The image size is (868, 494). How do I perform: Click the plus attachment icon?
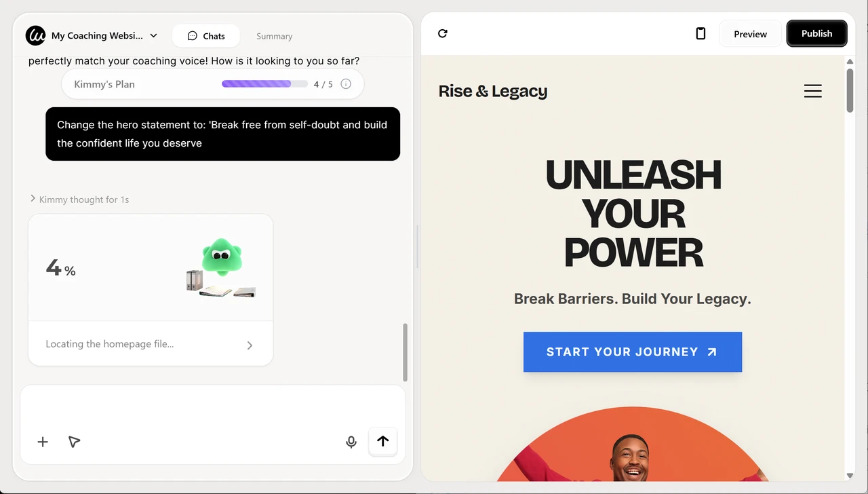[43, 442]
